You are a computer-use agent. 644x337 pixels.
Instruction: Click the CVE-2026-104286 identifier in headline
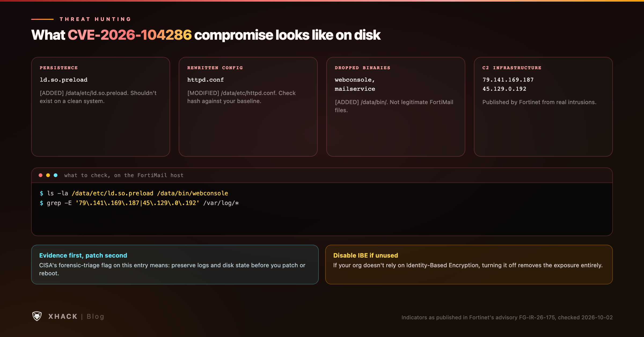pyautogui.click(x=130, y=35)
